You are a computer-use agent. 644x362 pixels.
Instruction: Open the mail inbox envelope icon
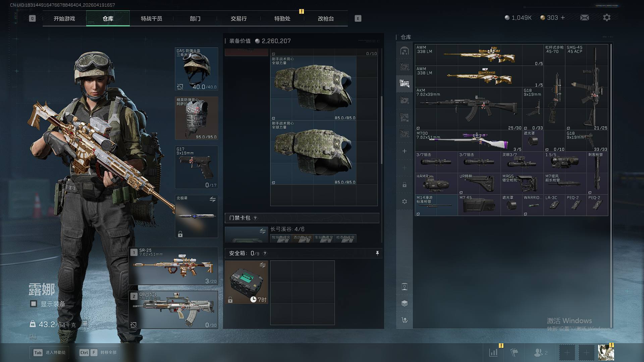584,18
